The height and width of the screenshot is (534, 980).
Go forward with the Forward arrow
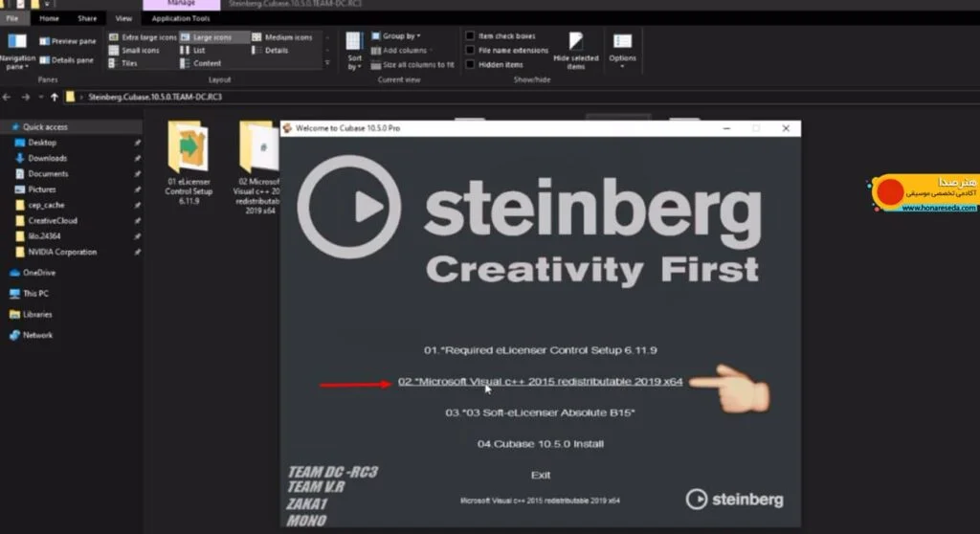26,97
